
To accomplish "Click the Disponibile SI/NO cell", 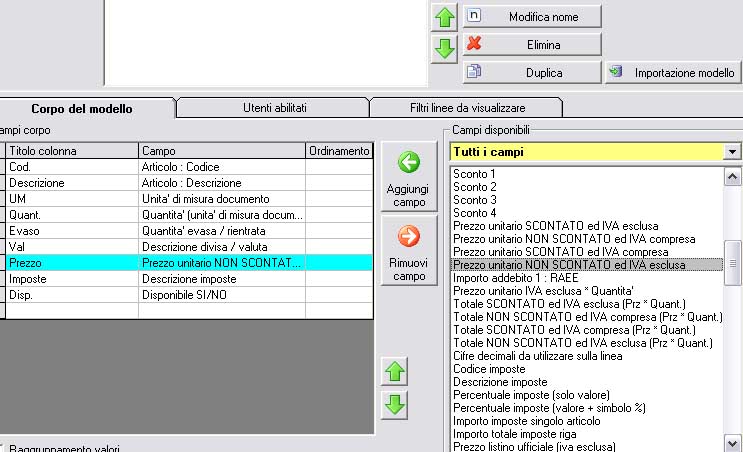I will click(x=222, y=295).
